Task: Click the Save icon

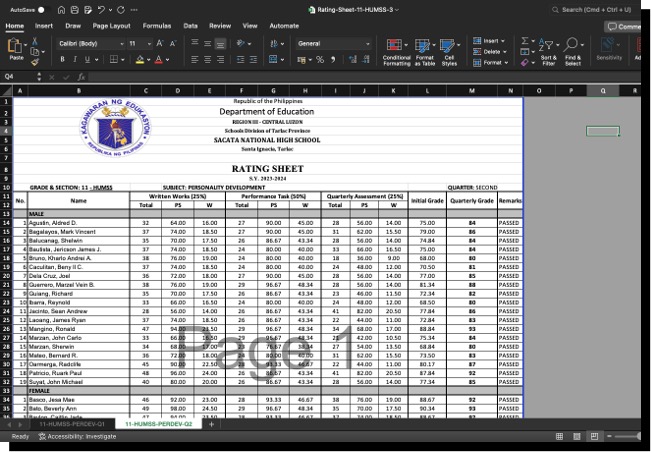Action: click(x=75, y=10)
